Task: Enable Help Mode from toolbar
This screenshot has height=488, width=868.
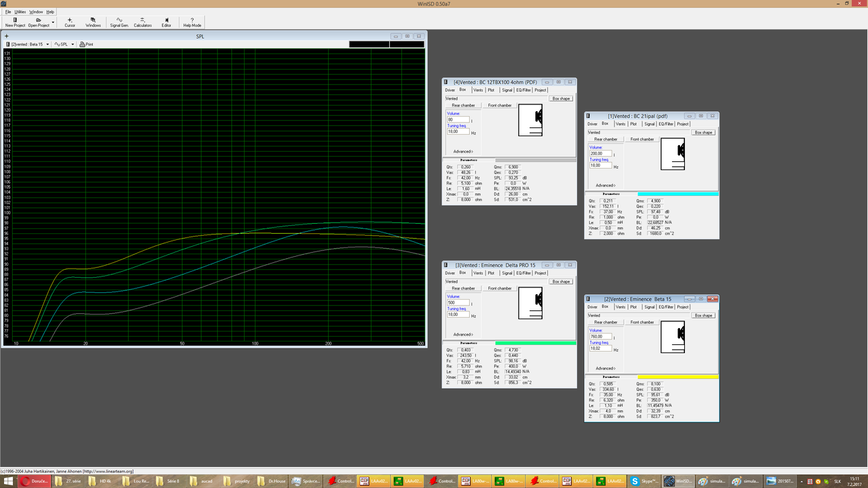Action: 192,22
